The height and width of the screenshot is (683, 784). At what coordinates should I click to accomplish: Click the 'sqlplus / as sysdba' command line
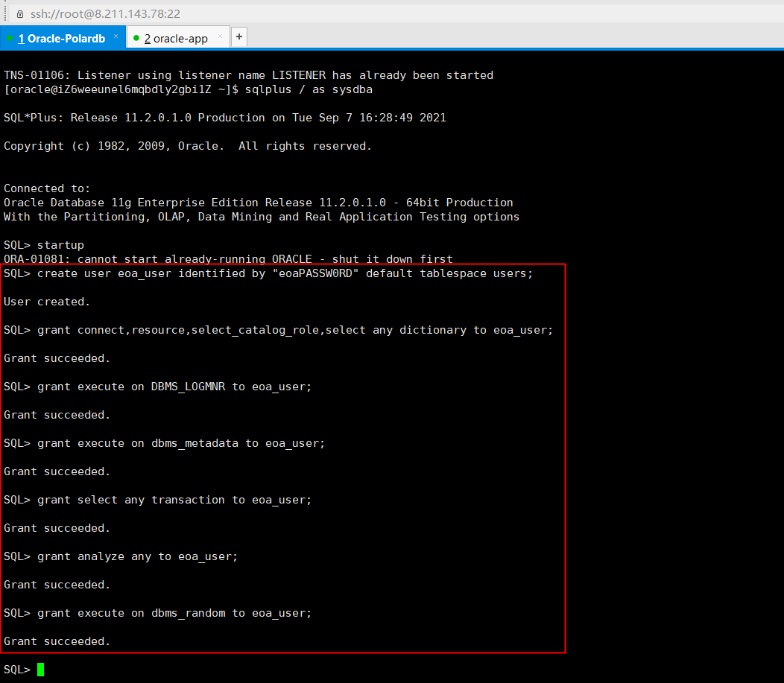click(x=188, y=89)
